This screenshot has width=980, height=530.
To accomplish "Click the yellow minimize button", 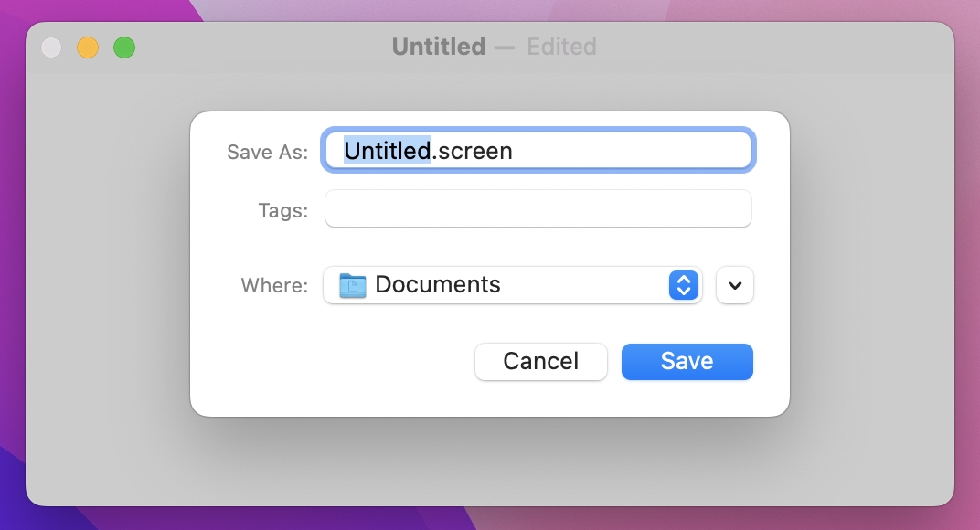I will pos(88,47).
